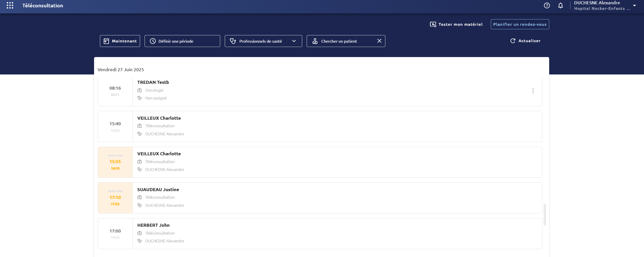Click the refresh arrow icon of Actualiser
This screenshot has width=644, height=257.
513,41
